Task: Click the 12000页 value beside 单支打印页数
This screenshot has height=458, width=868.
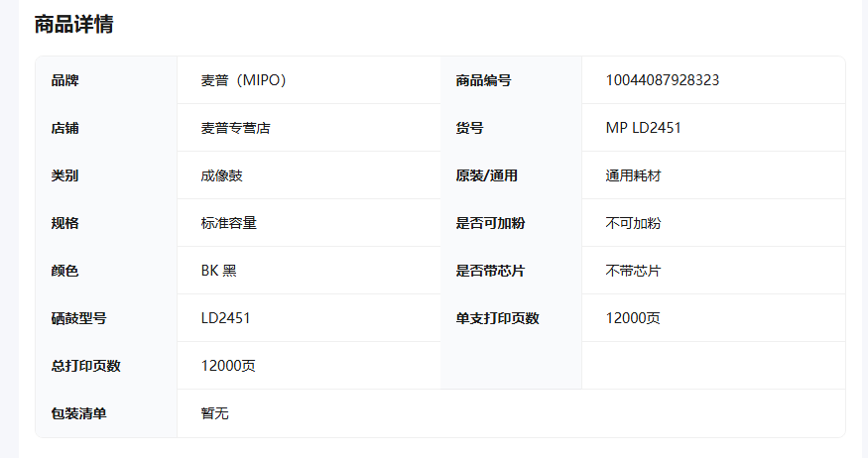Action: coord(633,318)
